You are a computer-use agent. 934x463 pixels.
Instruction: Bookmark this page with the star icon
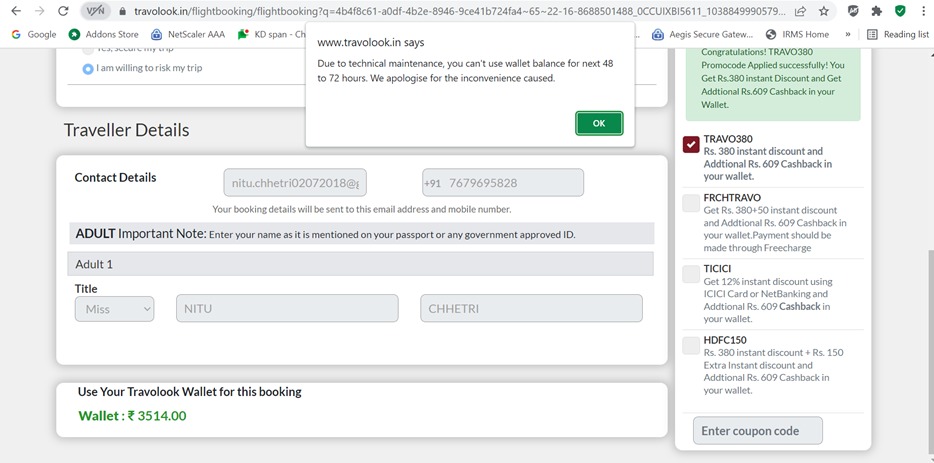coord(824,11)
